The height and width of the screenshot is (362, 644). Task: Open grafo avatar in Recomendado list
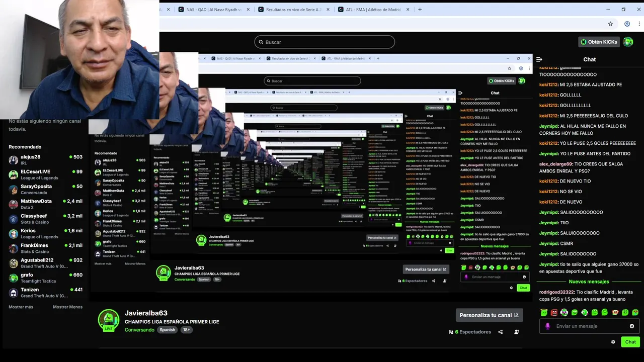[13, 278]
